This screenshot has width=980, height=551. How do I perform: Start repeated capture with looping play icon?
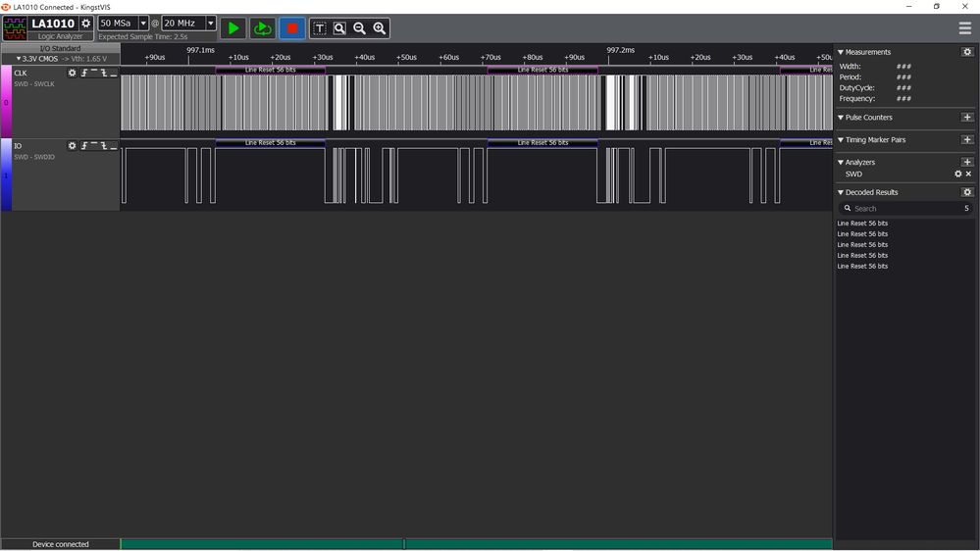coord(263,28)
